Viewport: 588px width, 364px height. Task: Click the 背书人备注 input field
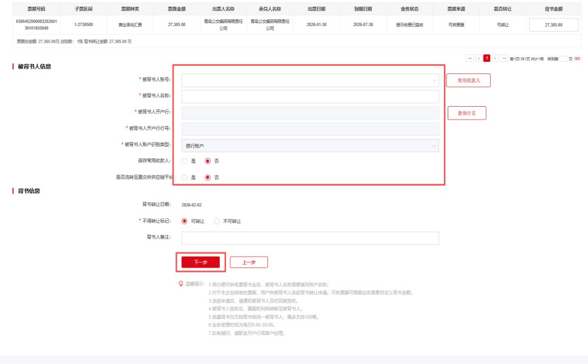pos(310,238)
